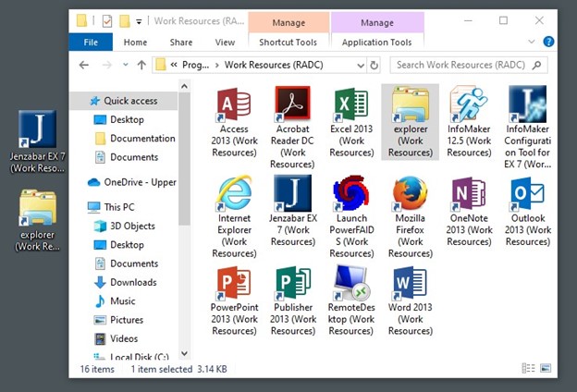Open Access 2013 shortcut in the folder
577x392 pixels.
coord(234,121)
